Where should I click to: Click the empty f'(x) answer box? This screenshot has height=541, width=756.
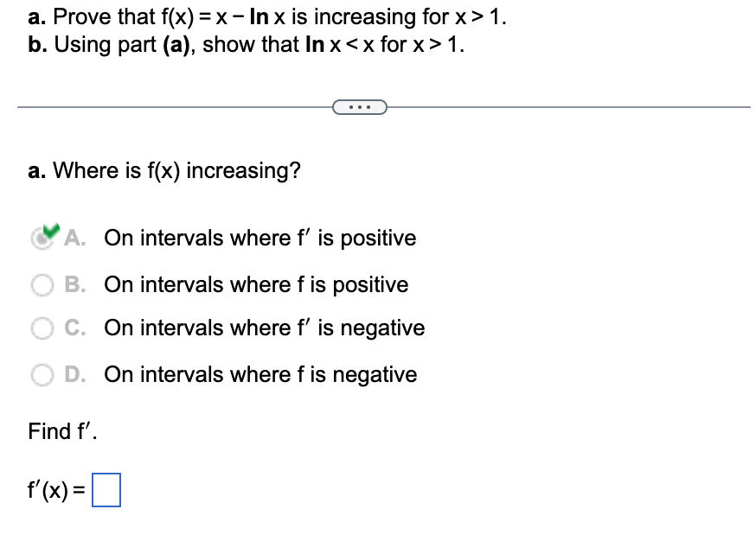[x=108, y=489]
